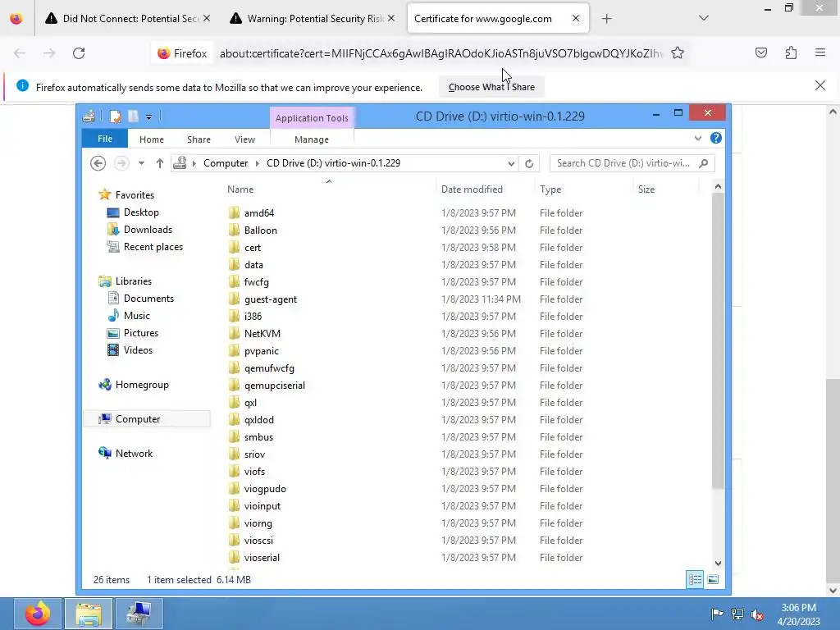Screen dimensions: 840x630
Task: Switch to Large icons view icon
Action: (x=713, y=579)
